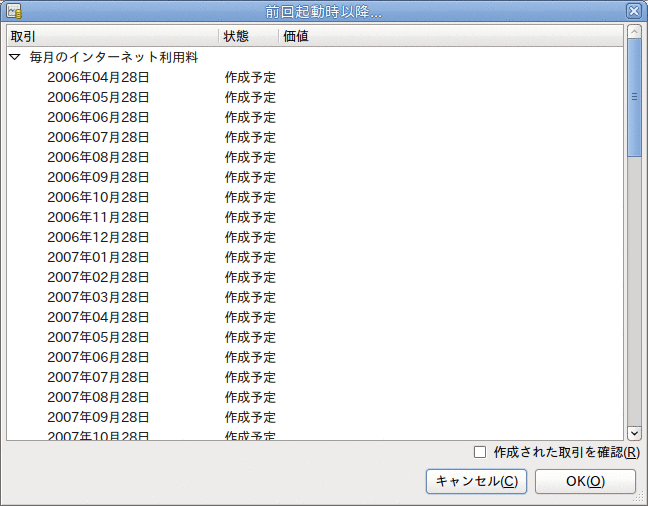Select the 2006年12月28日 row
Viewport: 648px width, 506px height.
click(315, 237)
